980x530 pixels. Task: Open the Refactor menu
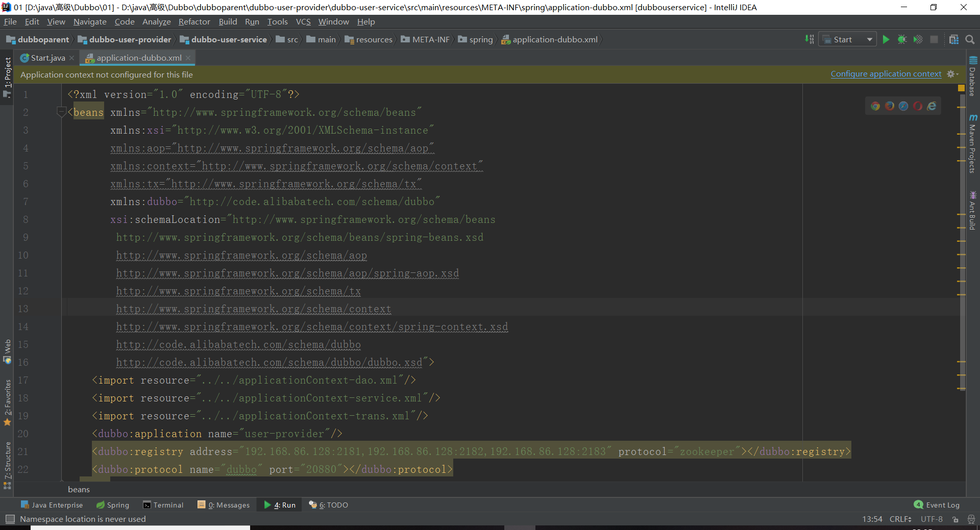click(x=194, y=21)
